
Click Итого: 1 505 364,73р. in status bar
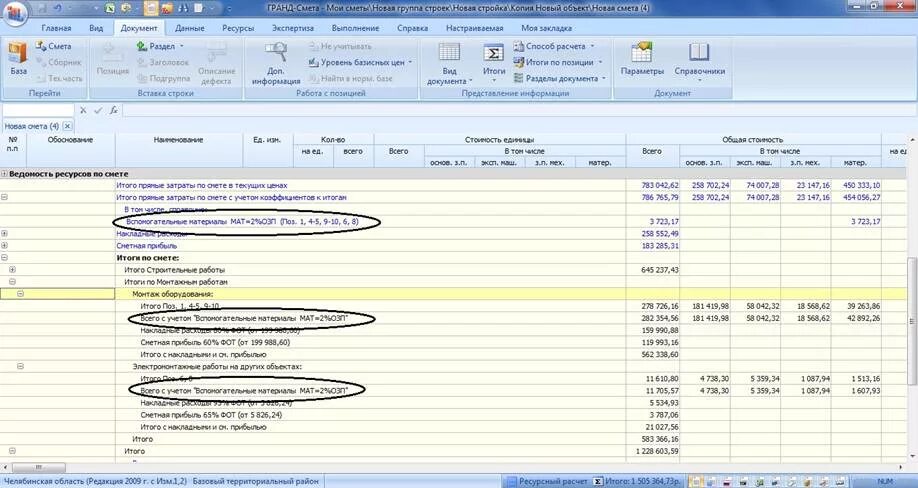(x=643, y=482)
